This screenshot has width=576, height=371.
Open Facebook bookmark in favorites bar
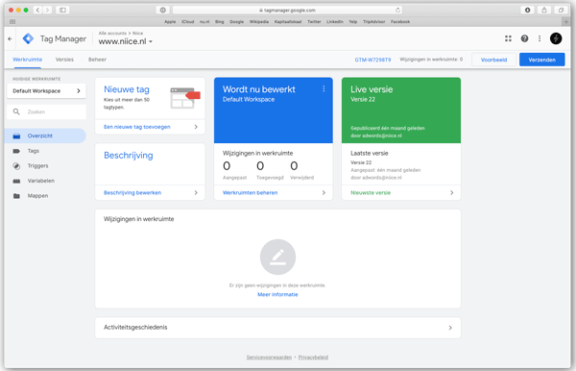pos(400,22)
